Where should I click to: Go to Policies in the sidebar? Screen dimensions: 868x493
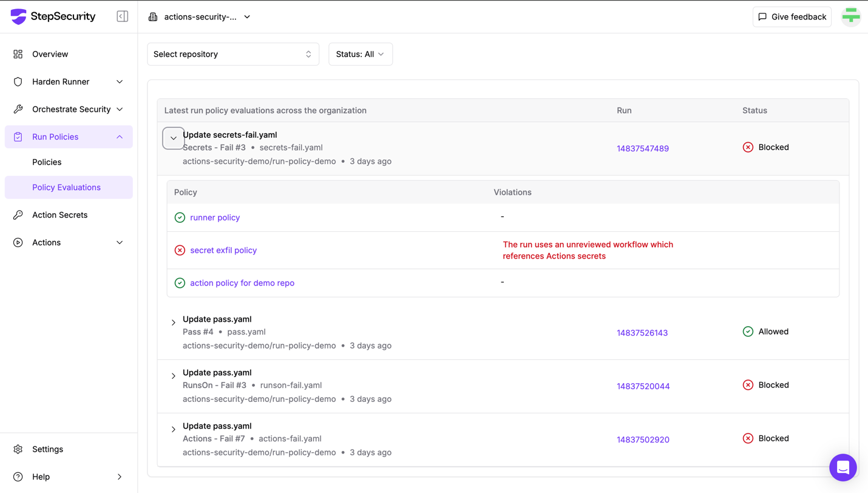47,162
